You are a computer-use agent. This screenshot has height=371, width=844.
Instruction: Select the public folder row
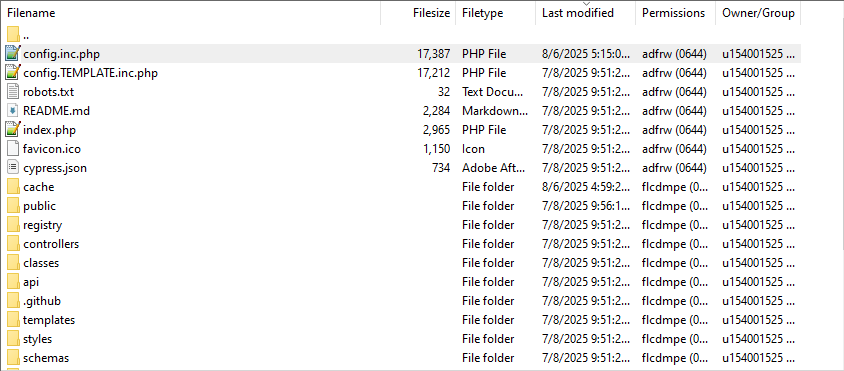point(401,206)
